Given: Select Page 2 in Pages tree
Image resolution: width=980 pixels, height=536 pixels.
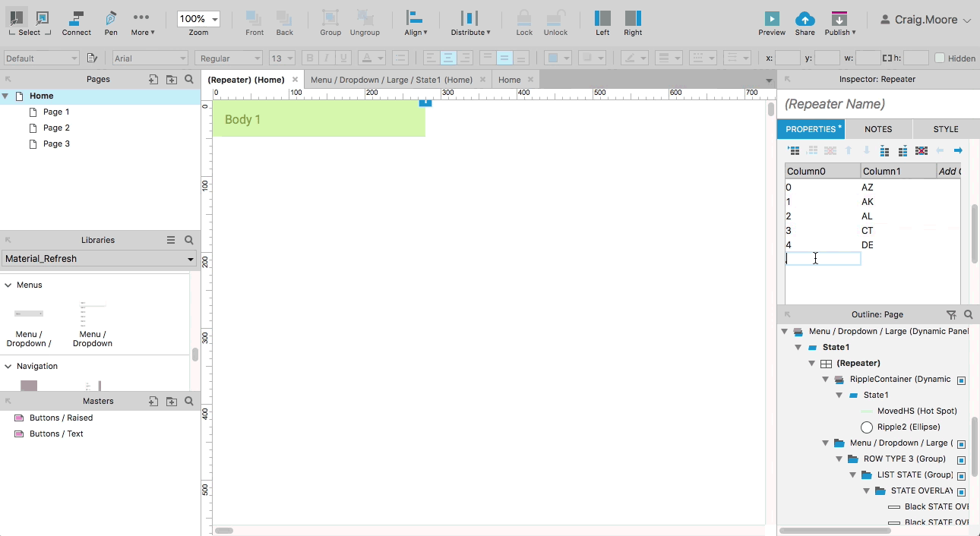Looking at the screenshot, I should (56, 128).
